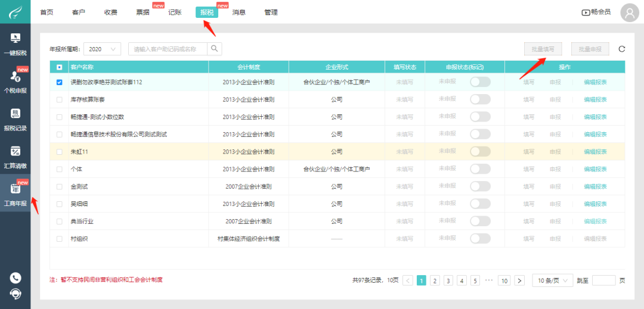Toggle 申报状态 switch for 吴细细
The height and width of the screenshot is (309, 644).
coord(480,204)
